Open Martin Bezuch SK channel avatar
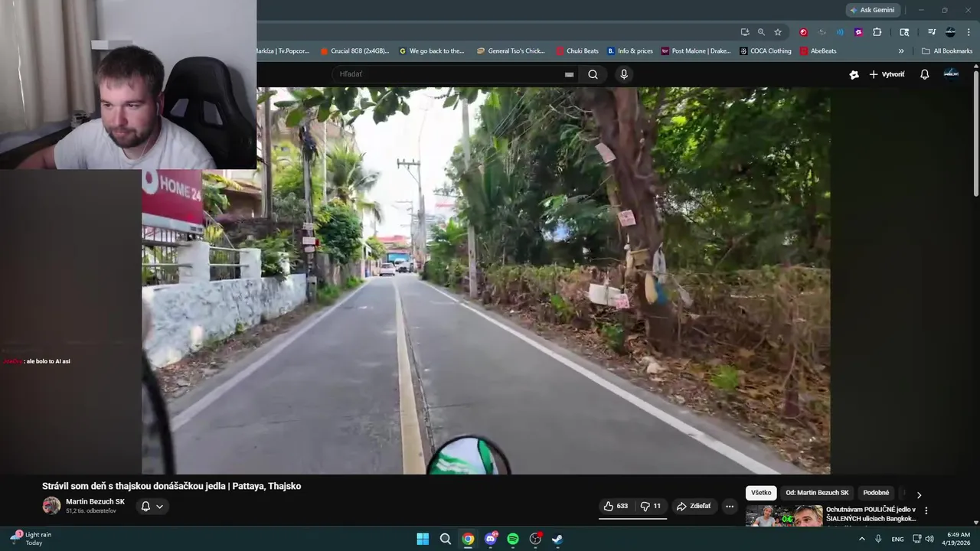980x551 pixels. coord(51,505)
